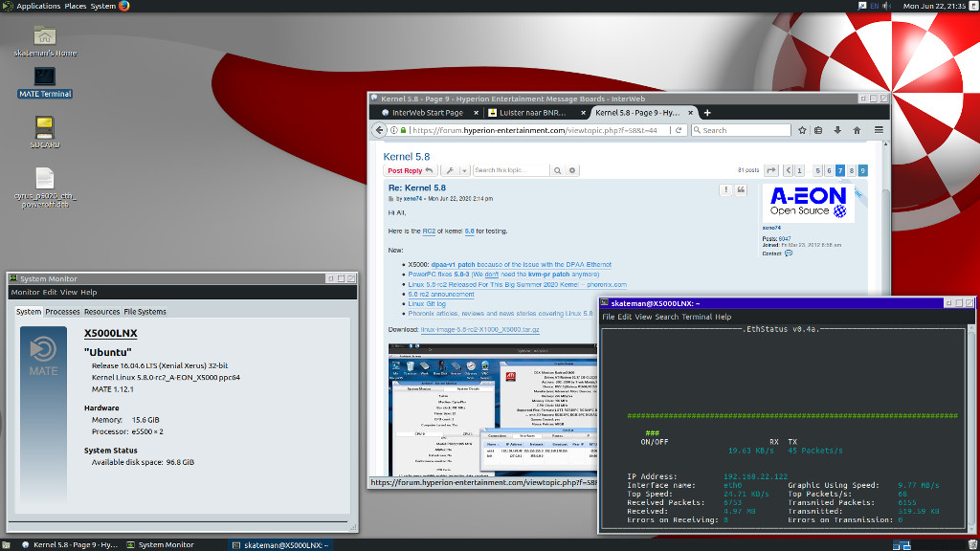Reload the forum page

[x=679, y=130]
